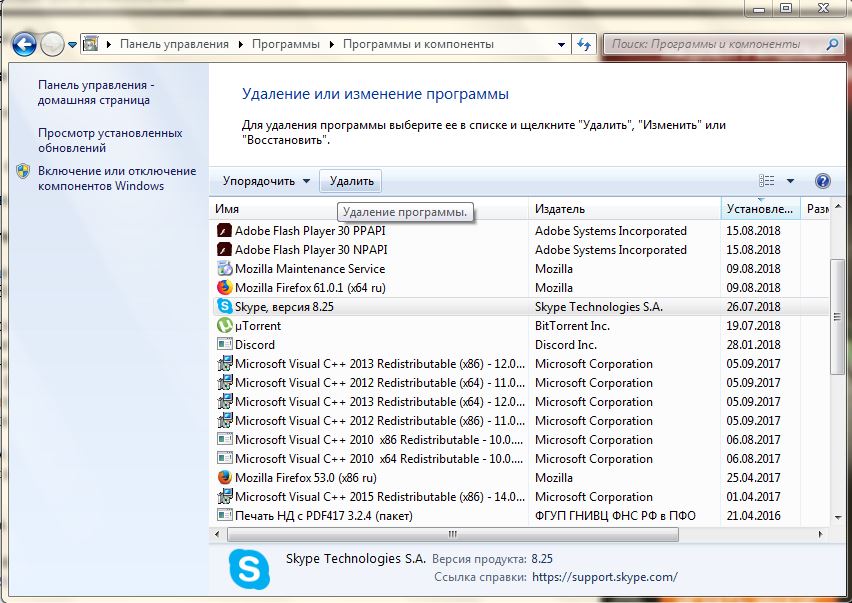Expand arrow after Программы breadcrumb

pyautogui.click(x=331, y=45)
